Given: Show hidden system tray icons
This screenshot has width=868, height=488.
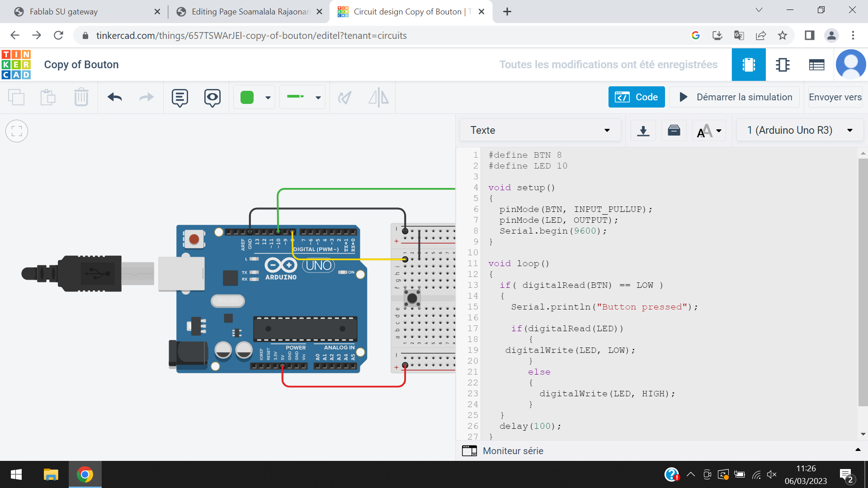Looking at the screenshot, I should tap(690, 474).
